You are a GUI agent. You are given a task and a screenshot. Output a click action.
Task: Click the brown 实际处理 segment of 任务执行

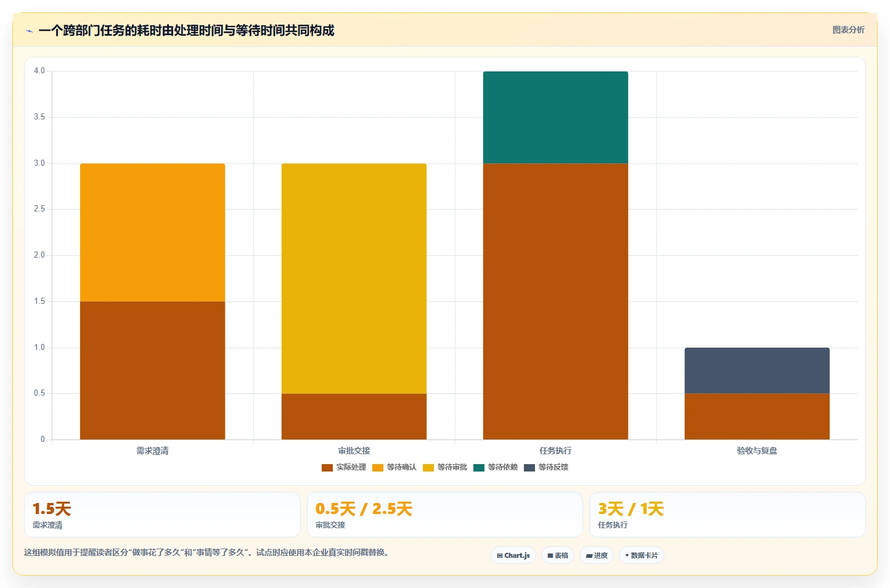click(x=555, y=301)
